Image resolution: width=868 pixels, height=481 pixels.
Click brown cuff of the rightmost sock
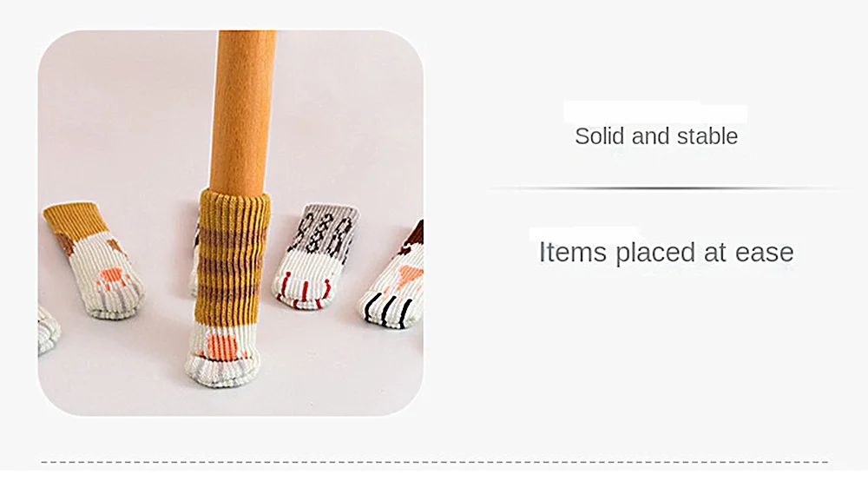[413, 235]
